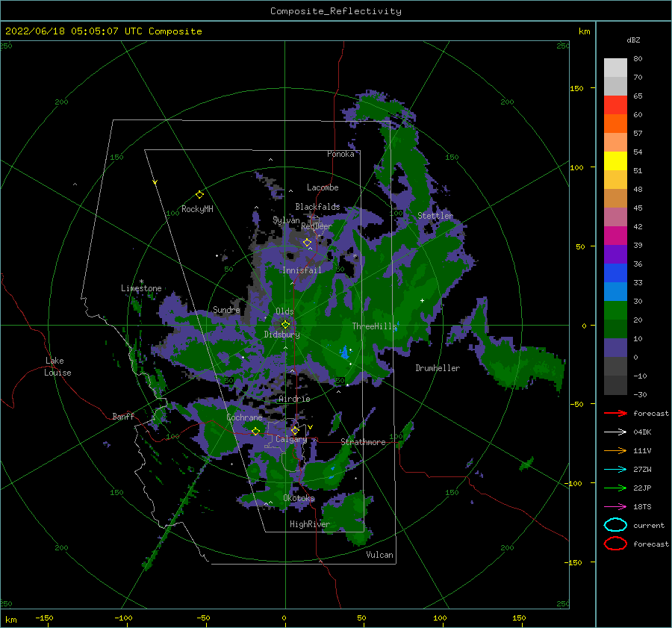
Task: Click the -100 tick on bottom axis
Action: click(x=123, y=618)
